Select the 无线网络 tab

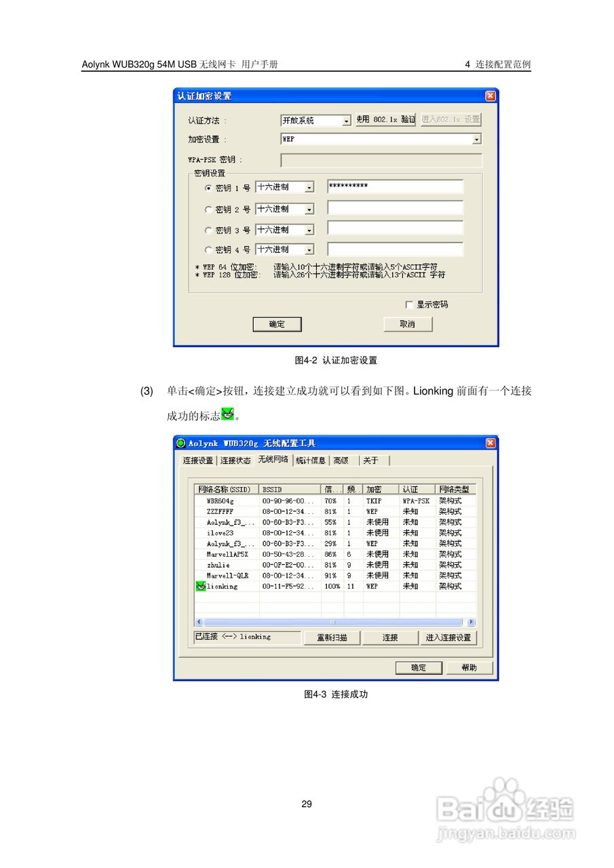[273, 459]
